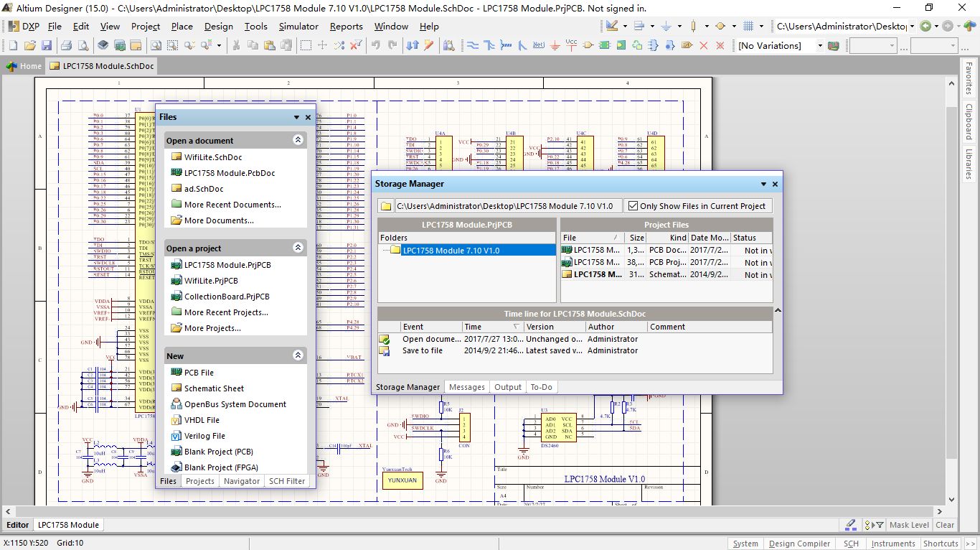The width and height of the screenshot is (980, 550).
Task: Click the redo arrow in the toolbar
Action: [392, 45]
